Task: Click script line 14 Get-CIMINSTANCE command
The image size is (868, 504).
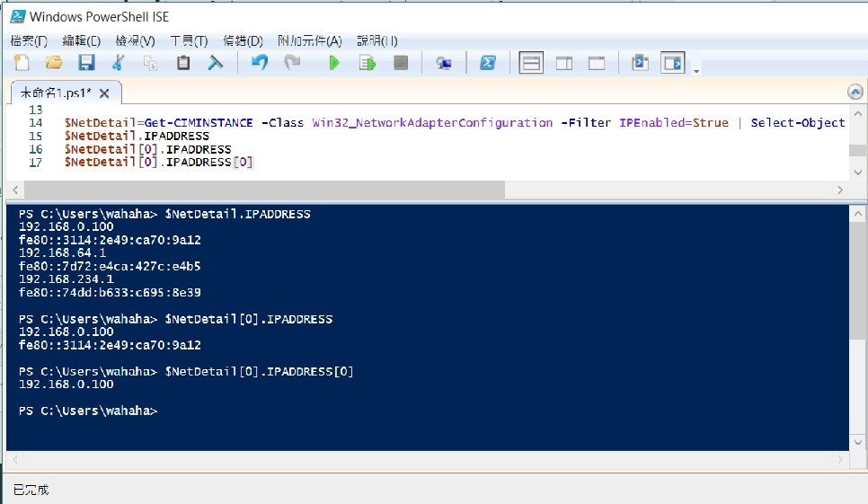Action: [x=199, y=123]
